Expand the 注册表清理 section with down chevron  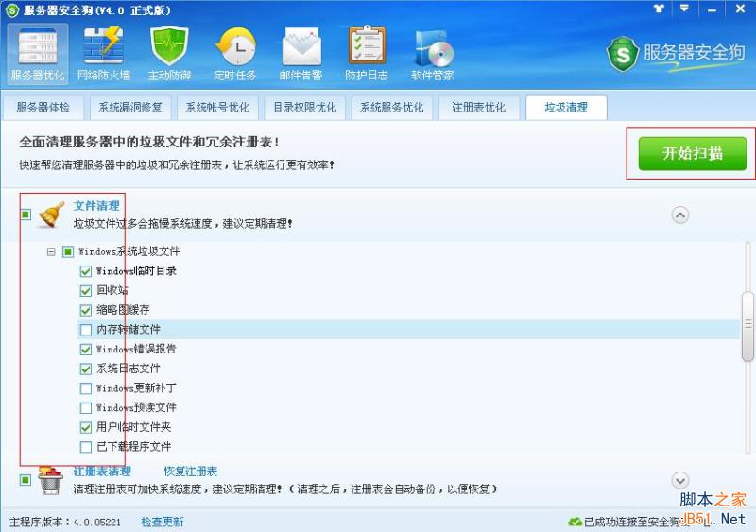click(x=679, y=481)
